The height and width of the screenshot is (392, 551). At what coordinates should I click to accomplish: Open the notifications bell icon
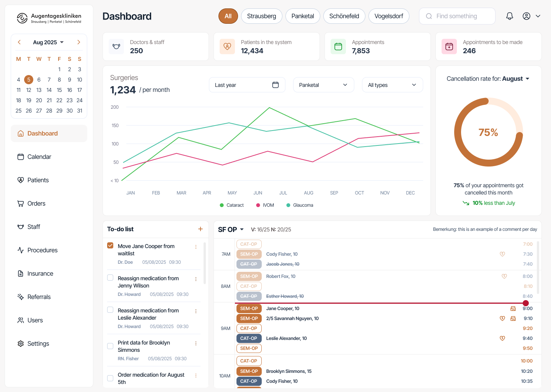509,16
